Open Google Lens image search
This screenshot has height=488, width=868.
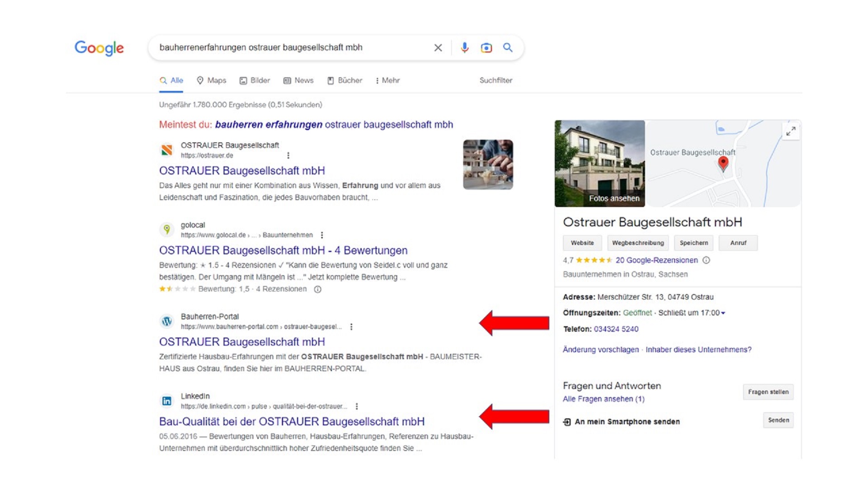[x=486, y=47]
